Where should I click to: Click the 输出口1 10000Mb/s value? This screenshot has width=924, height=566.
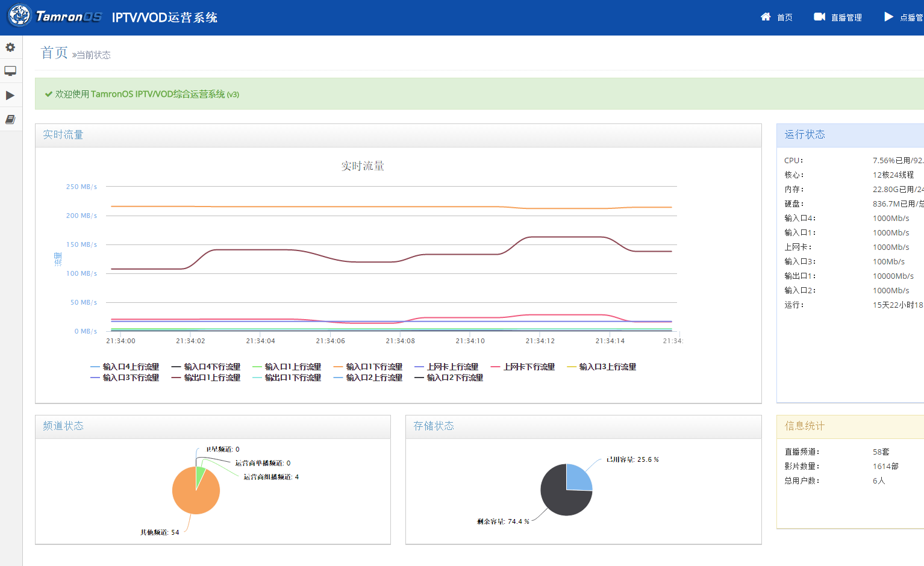click(893, 276)
